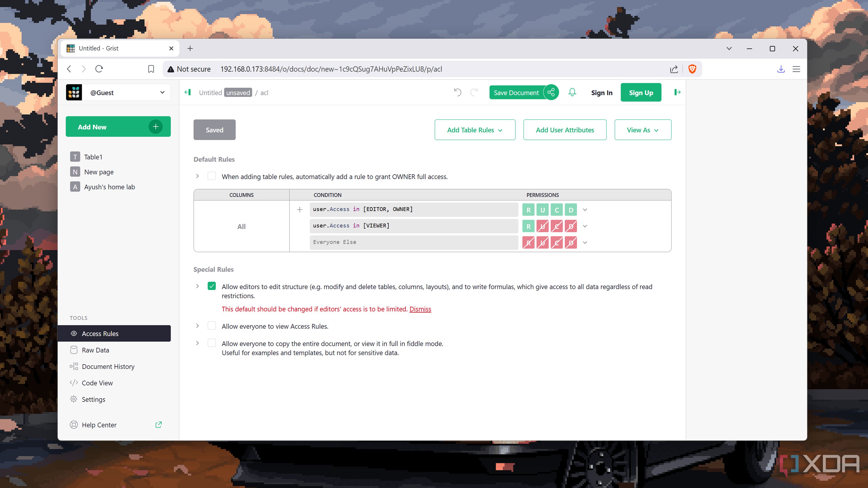Open notifications bell
Image resolution: width=868 pixels, height=488 pixels.
(x=572, y=92)
